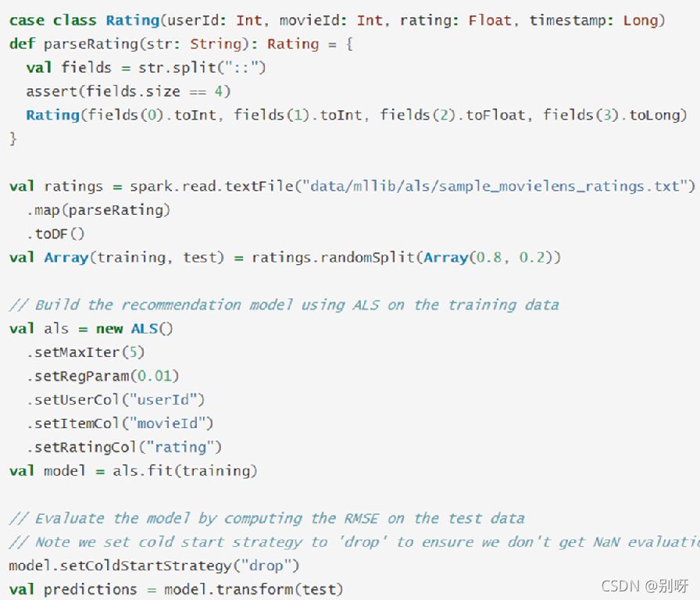Viewport: 700px width, 600px height.
Task: Click the sample_movielens_ratings.txt file path string
Action: point(498,186)
